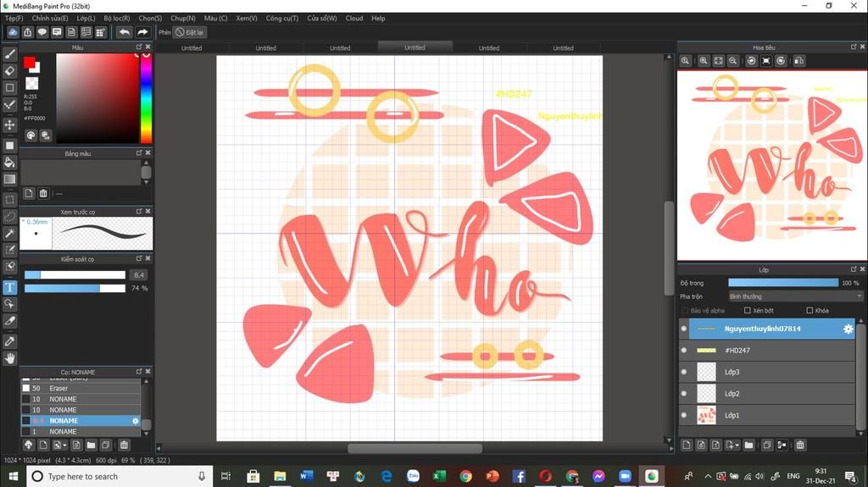Click the canvas horizontal scrollbar
The image size is (868, 487).
click(415, 448)
